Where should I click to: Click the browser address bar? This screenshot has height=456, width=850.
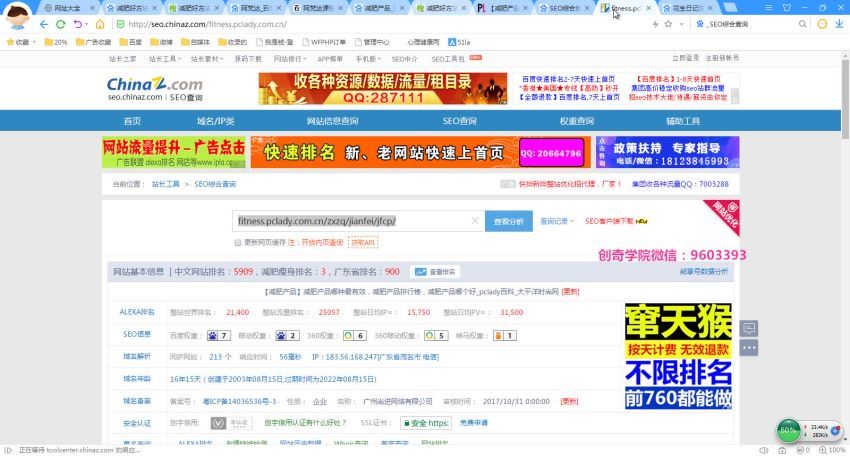point(379,24)
